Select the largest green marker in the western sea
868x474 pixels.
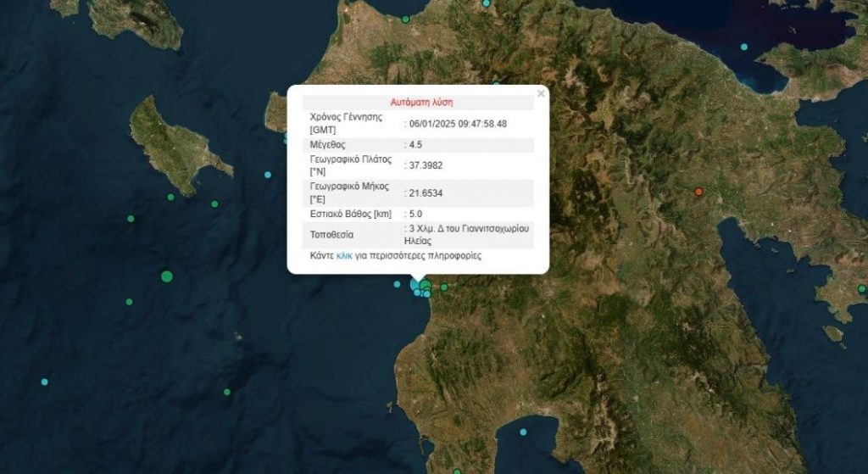167,276
